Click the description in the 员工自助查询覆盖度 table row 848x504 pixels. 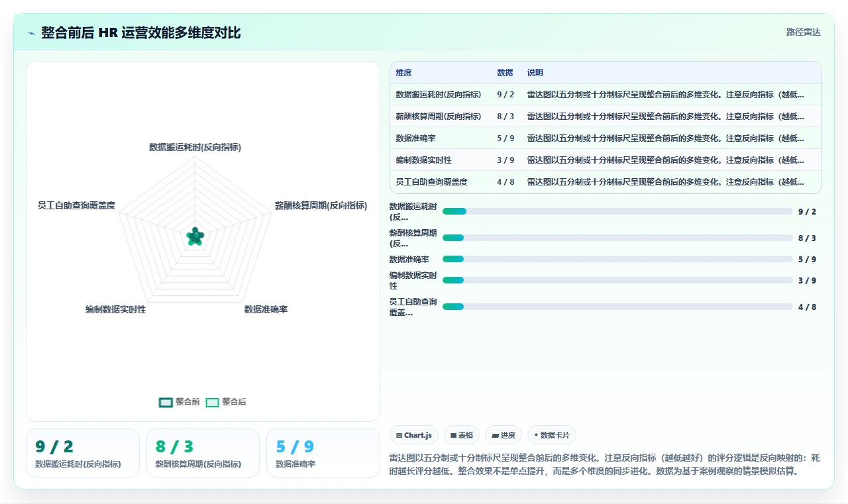[x=666, y=182]
